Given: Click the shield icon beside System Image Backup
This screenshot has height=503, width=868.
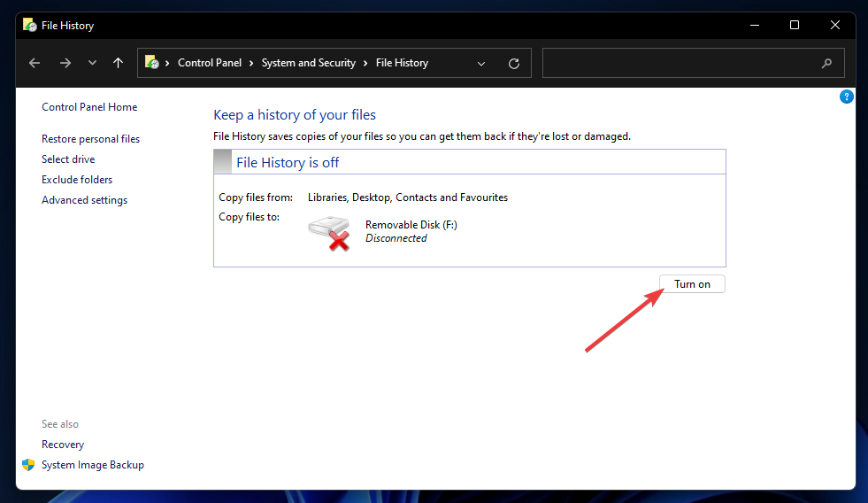Looking at the screenshot, I should 28,465.
